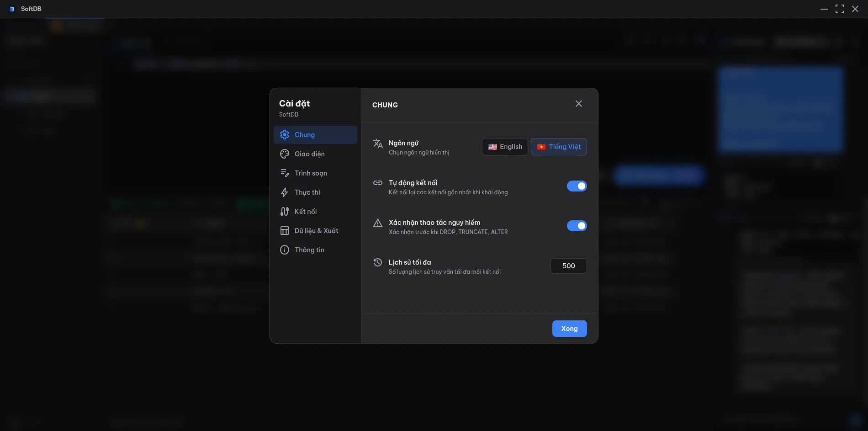Close the Cài đặt dialog
The height and width of the screenshot is (431, 868).
(x=578, y=103)
